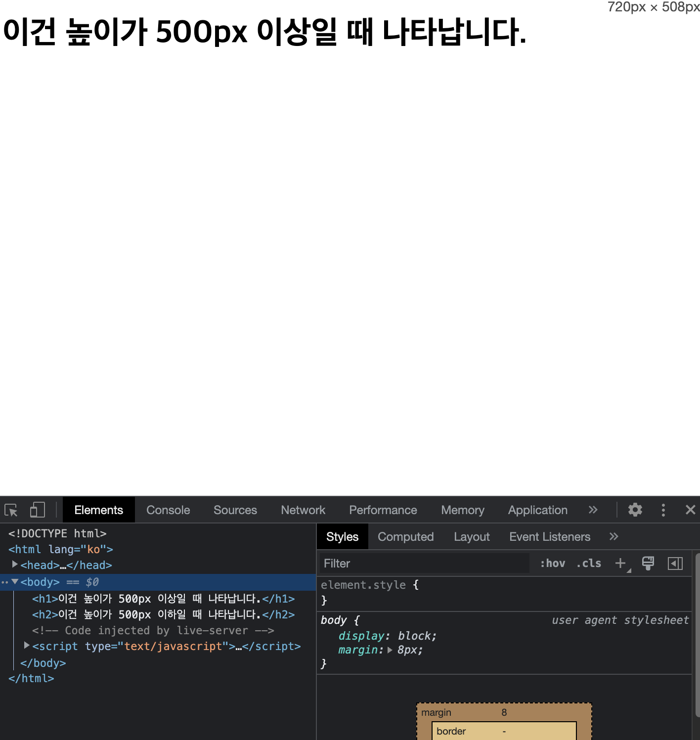Open the Performance tab
Screen dimensions: 700x740
383,510
